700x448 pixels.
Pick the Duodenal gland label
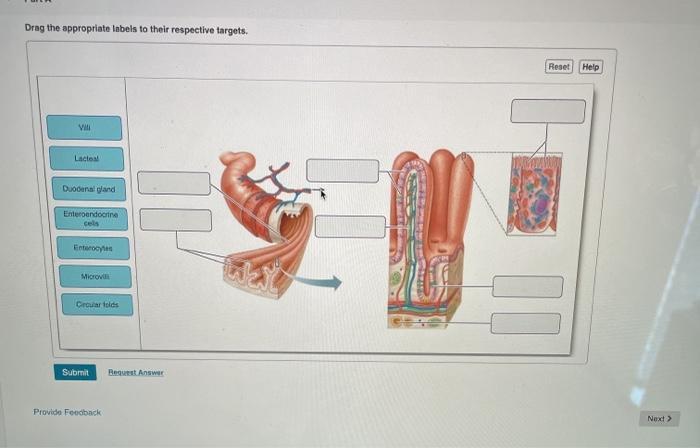tap(89, 189)
